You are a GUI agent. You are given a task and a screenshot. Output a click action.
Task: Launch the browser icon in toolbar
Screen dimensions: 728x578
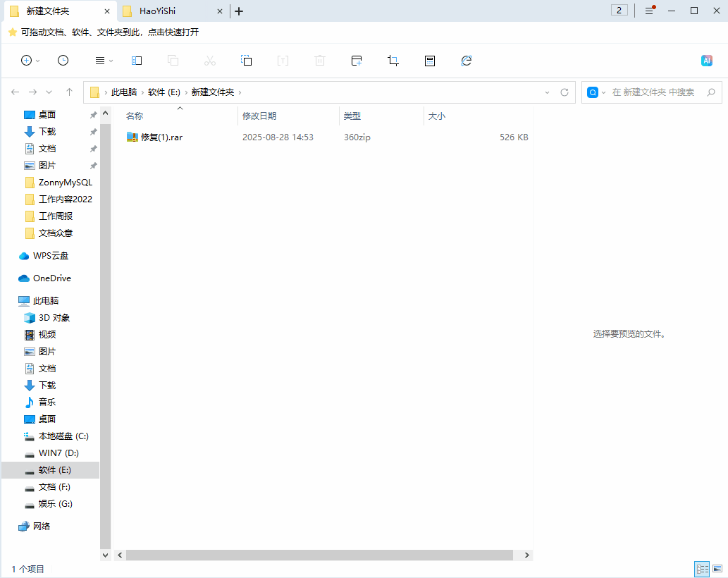point(466,61)
